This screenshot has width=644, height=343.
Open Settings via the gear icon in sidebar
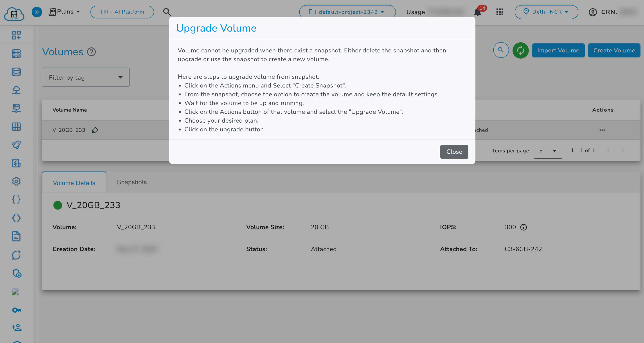16,181
